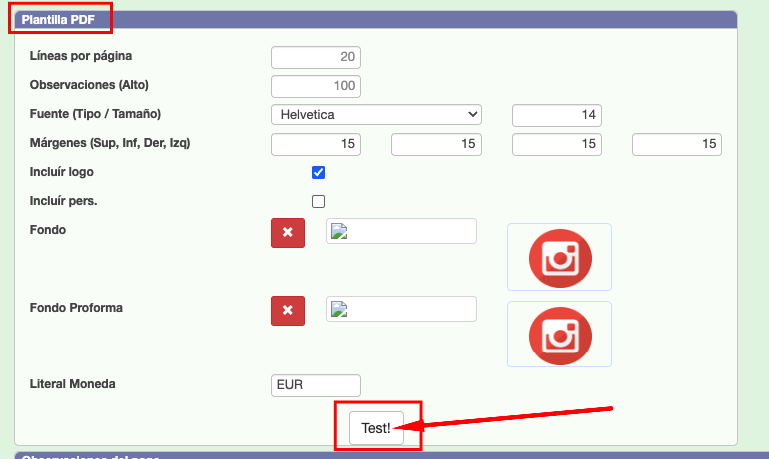769x459 pixels.
Task: Click the Literal Moneda field containing EUR
Action: (316, 385)
